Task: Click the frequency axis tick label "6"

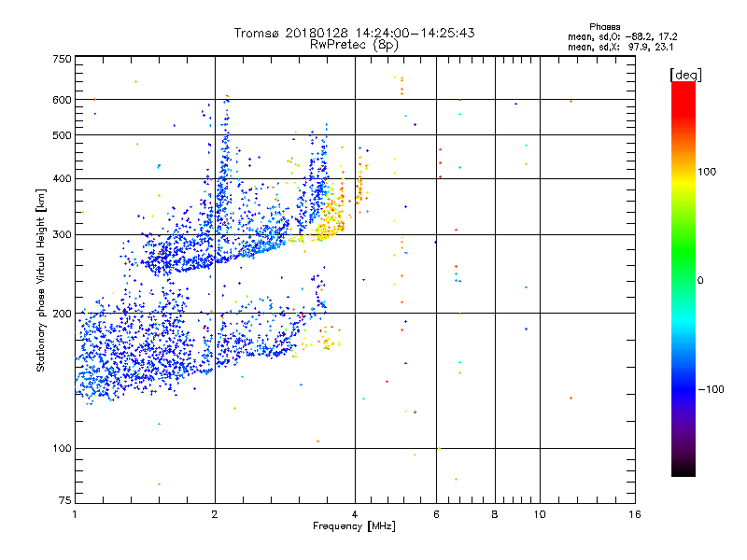Action: tap(436, 514)
